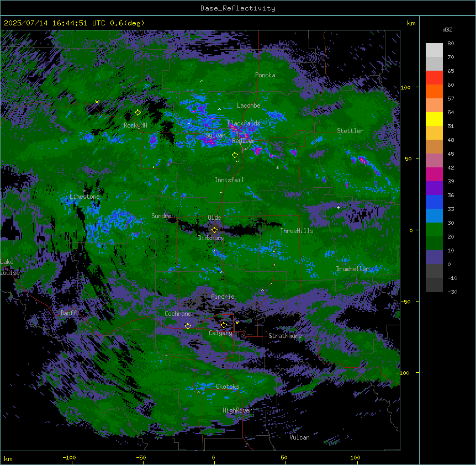
Task: Click the white plus marker north of Drumheller
Action: [338, 207]
